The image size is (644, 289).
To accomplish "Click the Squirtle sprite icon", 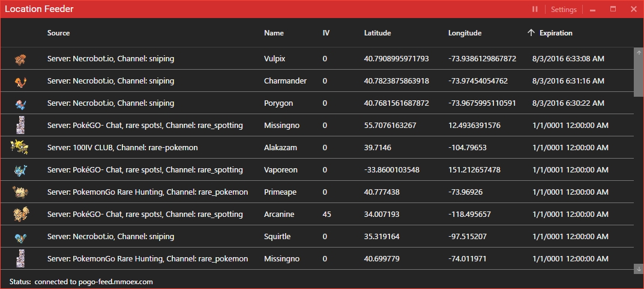I will pos(20,237).
